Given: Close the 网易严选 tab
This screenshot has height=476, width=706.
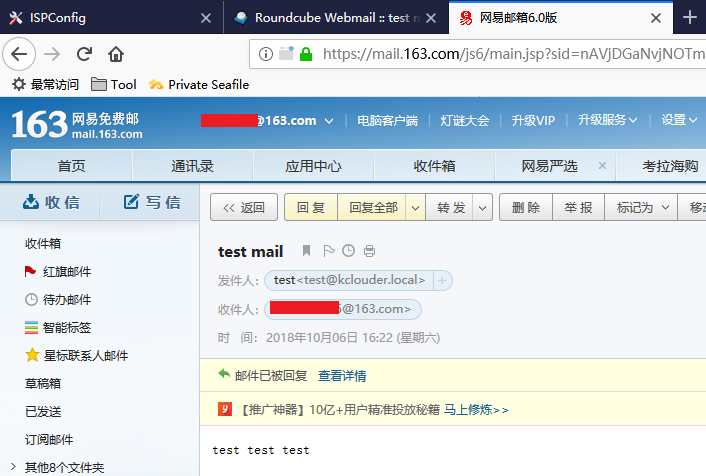Looking at the screenshot, I should pos(602,166).
